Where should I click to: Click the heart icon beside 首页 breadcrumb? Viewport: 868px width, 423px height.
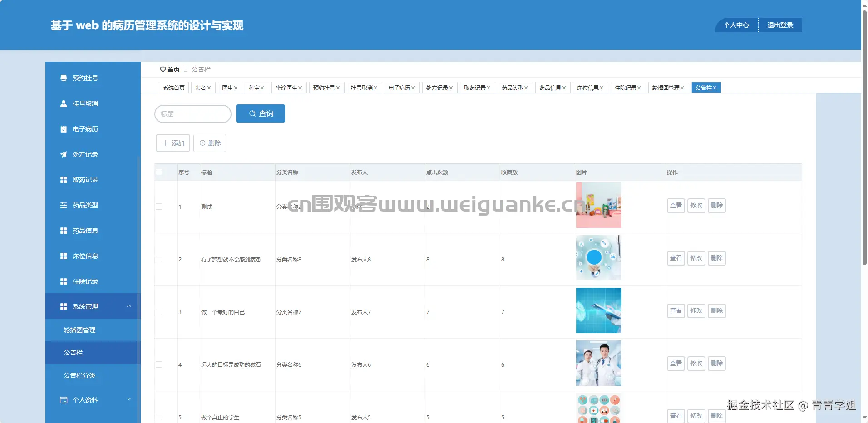click(163, 69)
